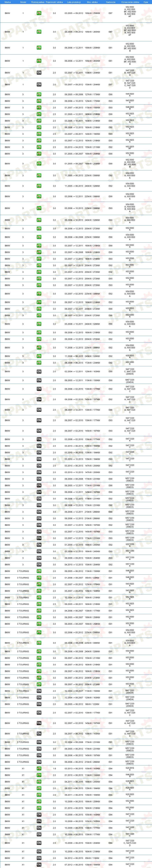Click diesel ON icon for BMW 1 E81 150kW
152x868 pixels.
pyautogui.click(x=39, y=73)
